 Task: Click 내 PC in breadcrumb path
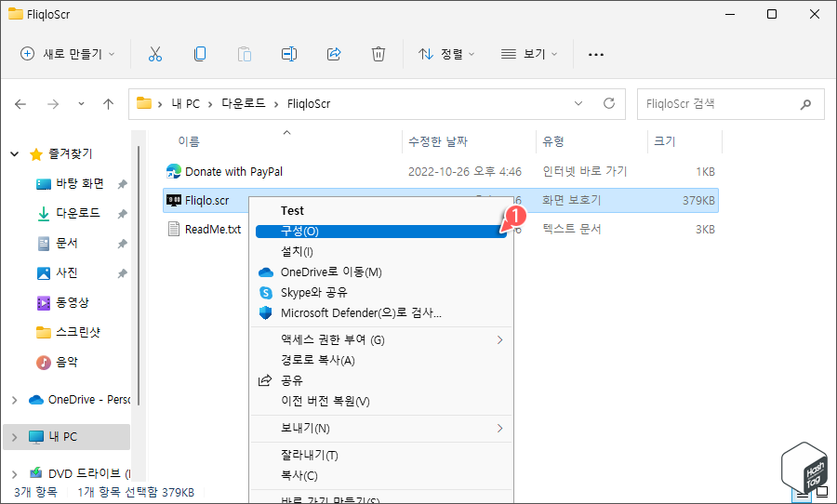tap(185, 103)
